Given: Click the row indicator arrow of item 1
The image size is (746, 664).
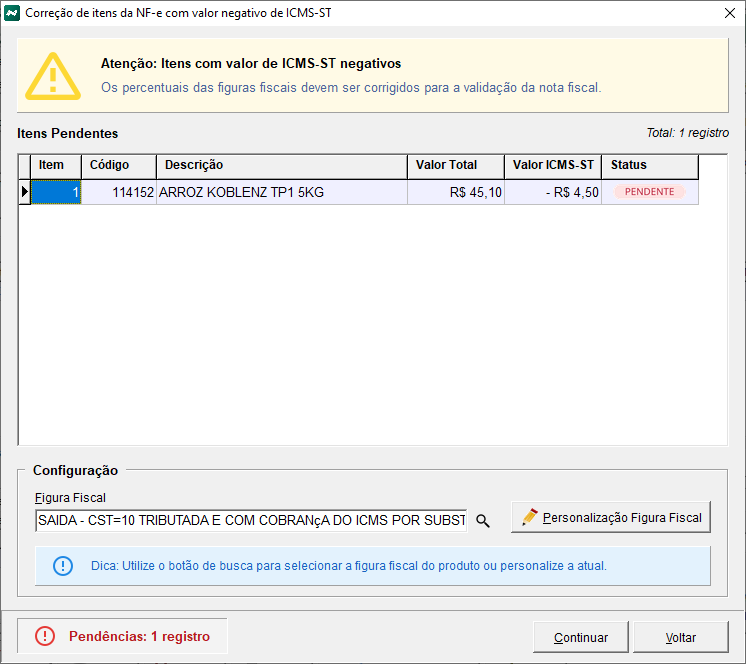Looking at the screenshot, I should [25, 192].
